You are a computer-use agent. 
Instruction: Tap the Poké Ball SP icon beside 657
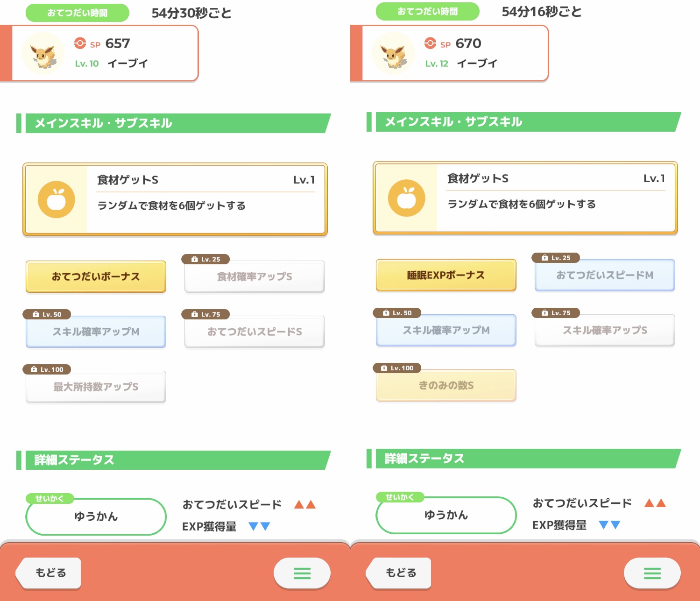coord(80,43)
